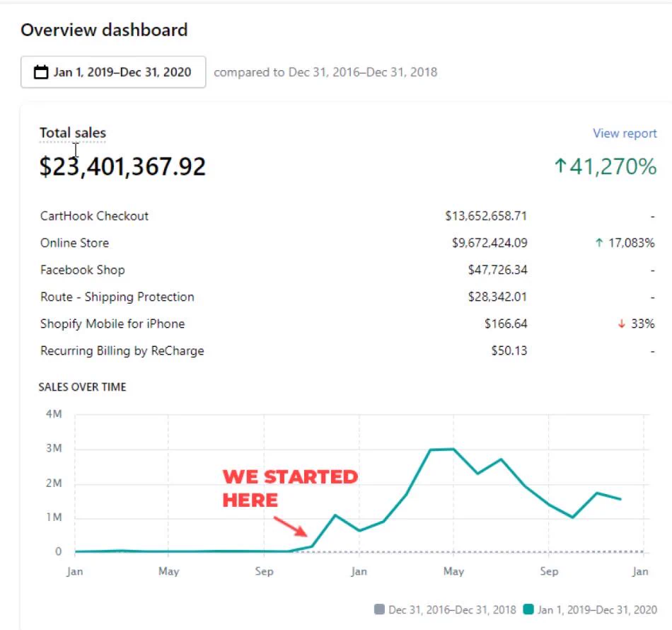Click the $47,726.34 Facebook Shop amount
The height and width of the screenshot is (630, 672).
point(497,270)
